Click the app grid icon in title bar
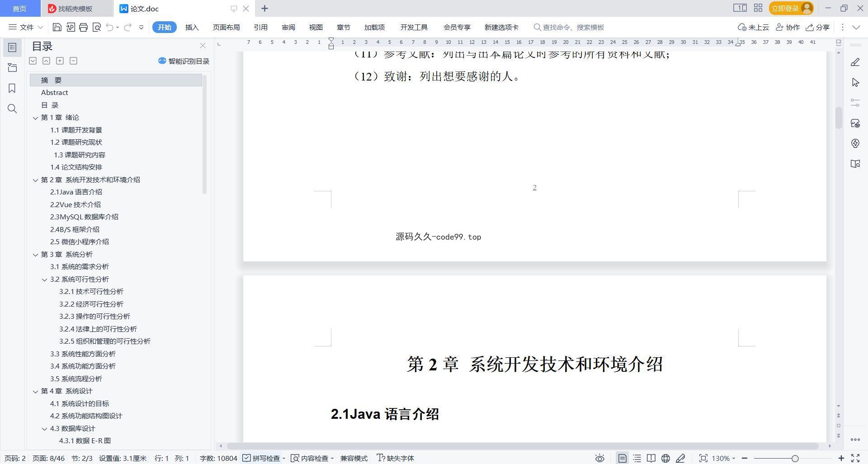868x464 pixels. click(x=758, y=8)
